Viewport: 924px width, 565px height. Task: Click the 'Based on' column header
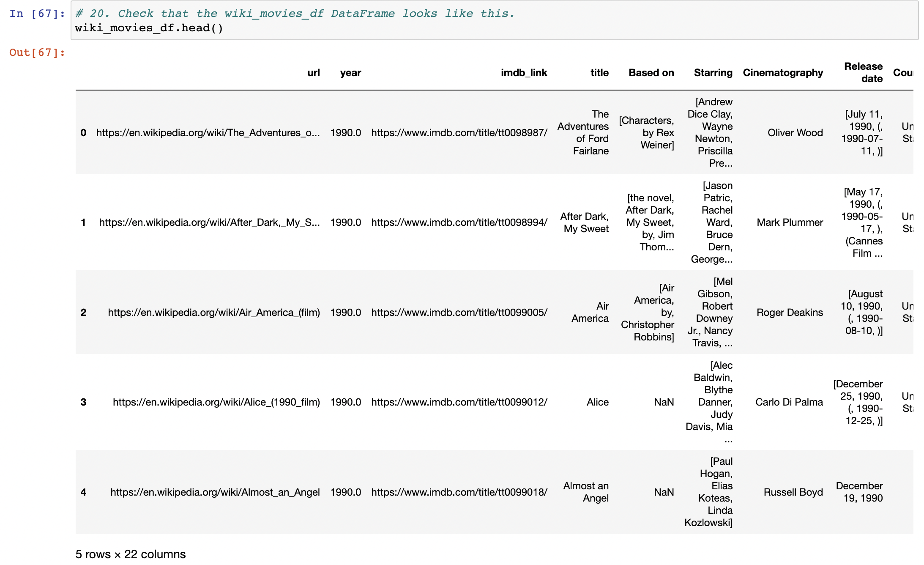click(x=651, y=73)
